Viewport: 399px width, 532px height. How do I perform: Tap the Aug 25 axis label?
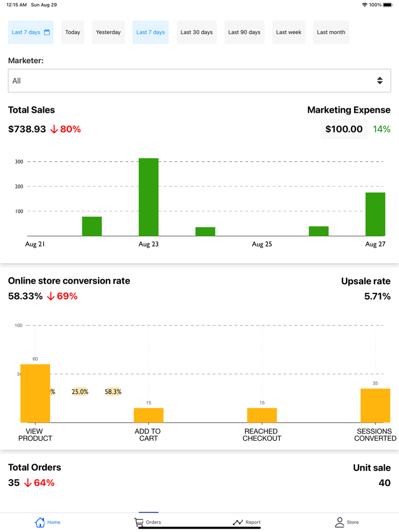pyautogui.click(x=262, y=244)
